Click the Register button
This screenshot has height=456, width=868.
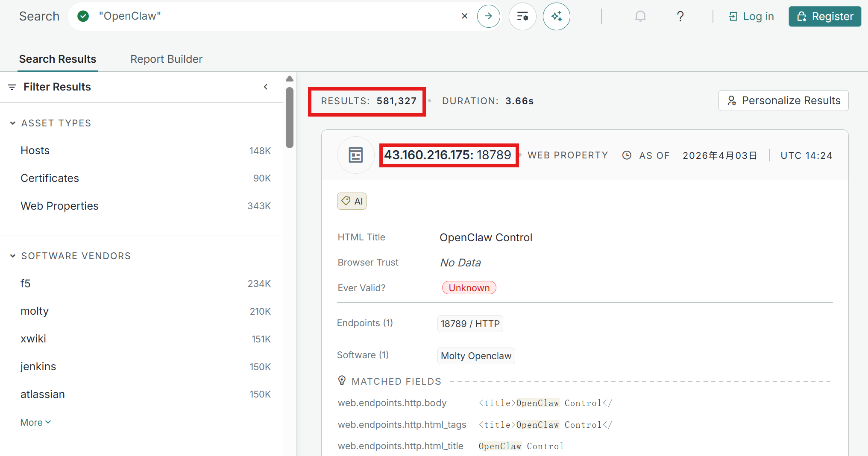(824, 16)
